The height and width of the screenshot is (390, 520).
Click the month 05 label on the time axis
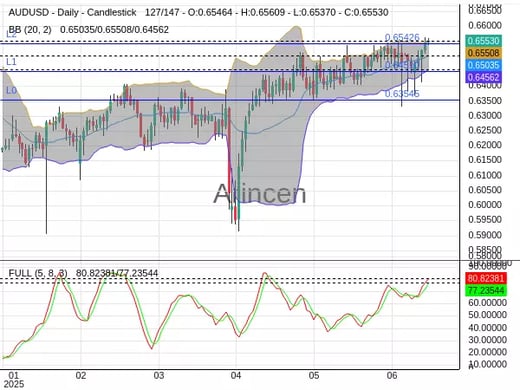(x=314, y=375)
